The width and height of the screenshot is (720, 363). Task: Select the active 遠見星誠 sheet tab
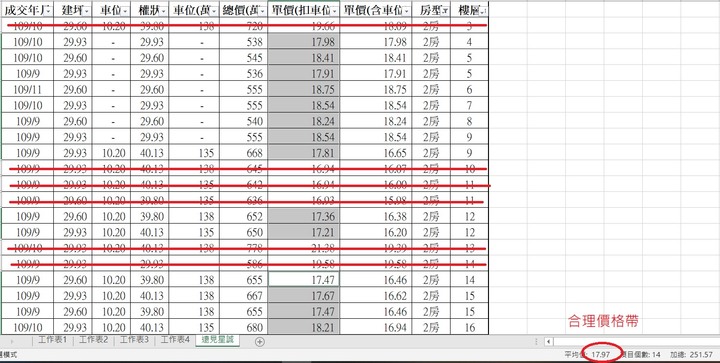coord(218,340)
